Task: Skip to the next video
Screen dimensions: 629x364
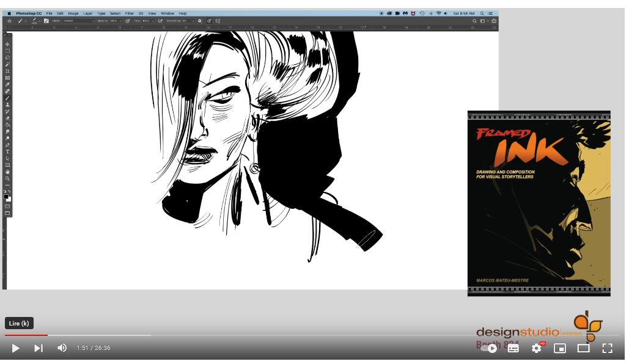Action: point(38,348)
